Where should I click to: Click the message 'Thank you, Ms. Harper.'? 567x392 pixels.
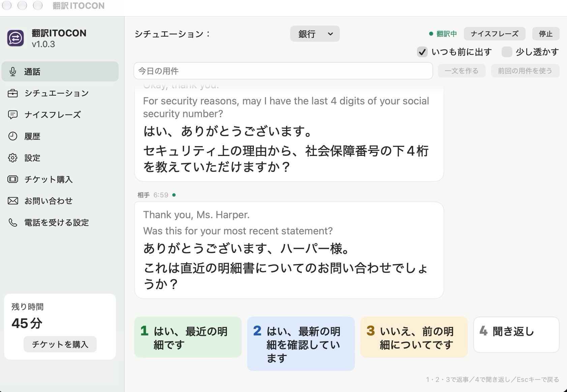click(x=196, y=215)
